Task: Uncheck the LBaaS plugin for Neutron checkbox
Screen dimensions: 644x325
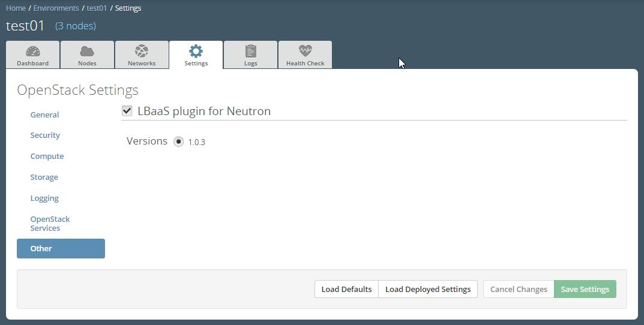Action: [127, 111]
